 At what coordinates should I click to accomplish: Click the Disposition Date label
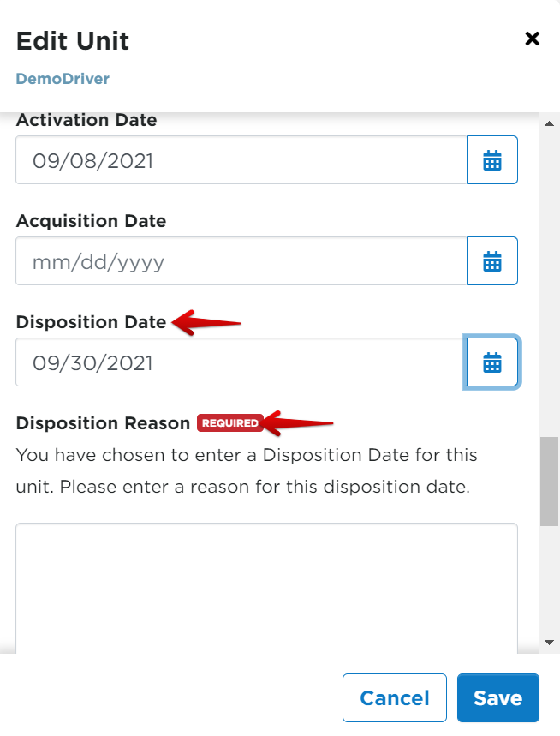91,322
